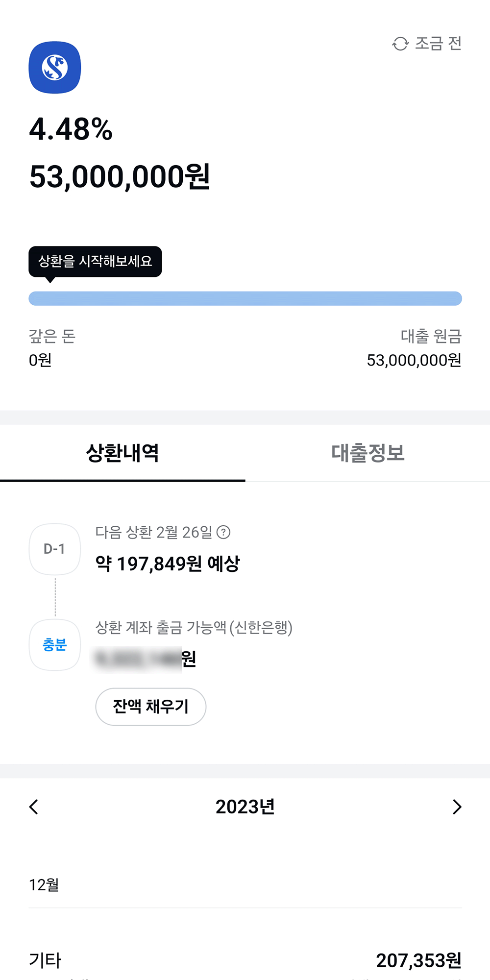Select the 2023년 year label
The height and width of the screenshot is (980, 490).
pyautogui.click(x=245, y=807)
